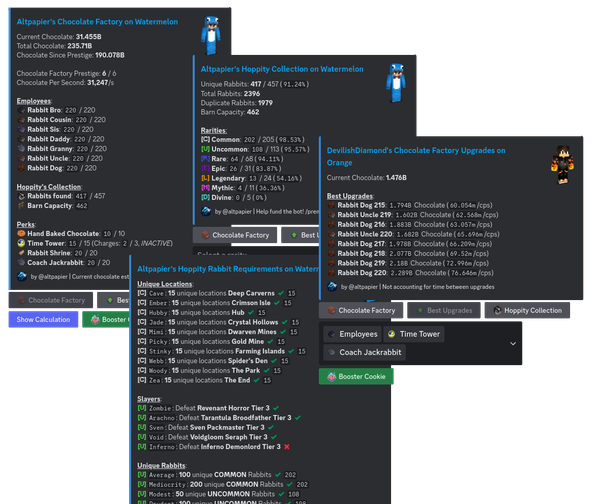This screenshot has height=504, width=598.
Task: Click the green check for Revenant Horror Tier 3
Action: click(x=276, y=408)
